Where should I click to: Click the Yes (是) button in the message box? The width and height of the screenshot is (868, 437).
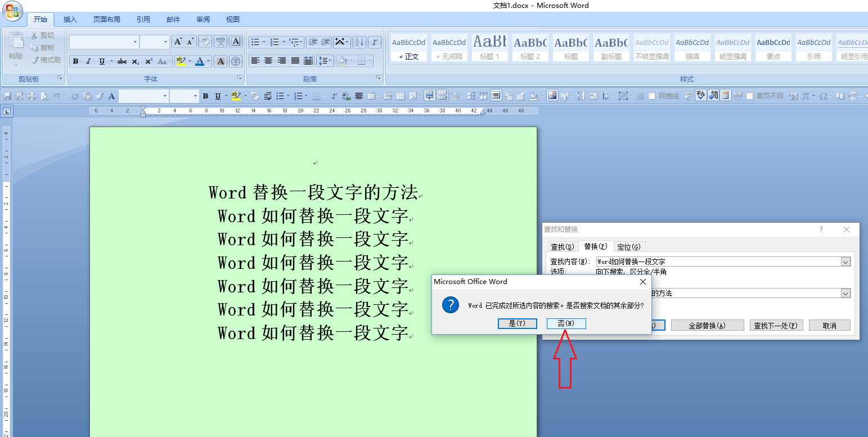[517, 323]
